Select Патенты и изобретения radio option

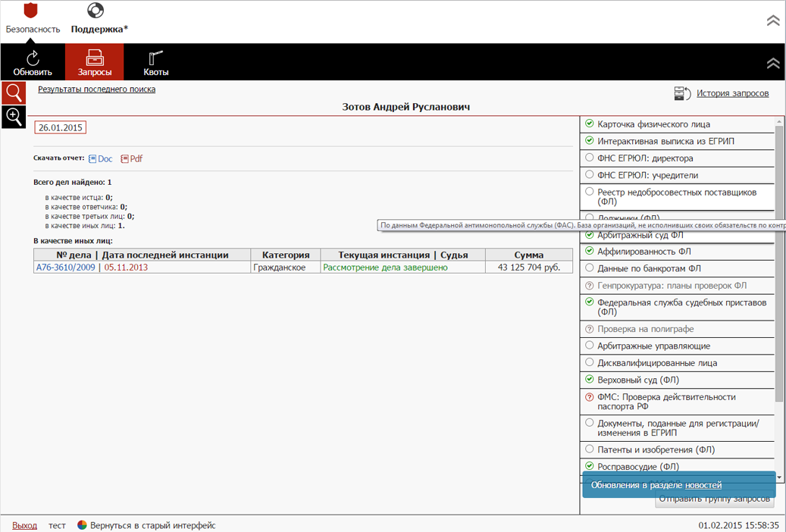590,449
